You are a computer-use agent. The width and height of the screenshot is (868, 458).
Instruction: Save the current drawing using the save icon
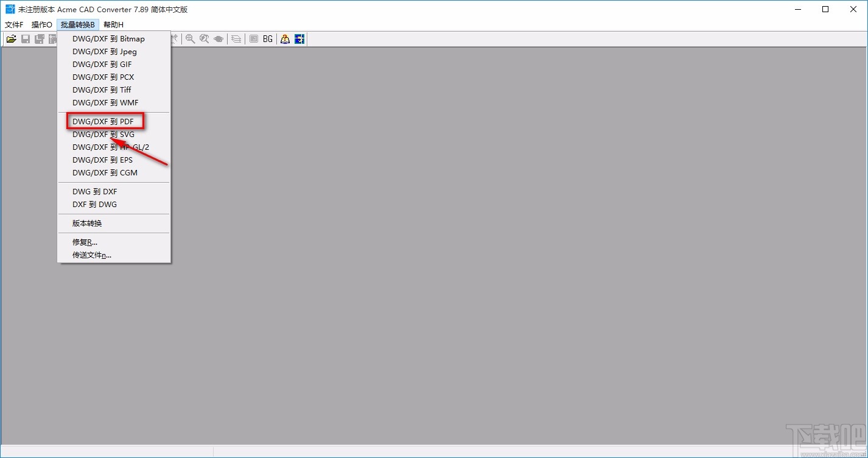25,38
